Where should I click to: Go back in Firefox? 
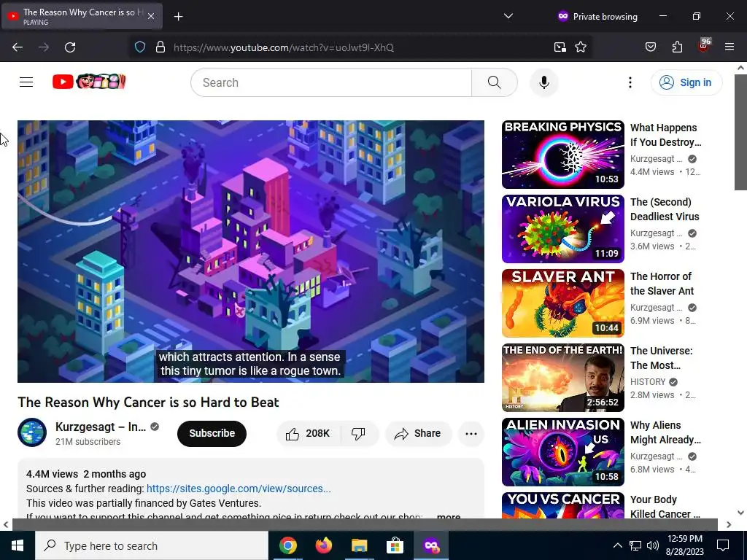click(18, 47)
